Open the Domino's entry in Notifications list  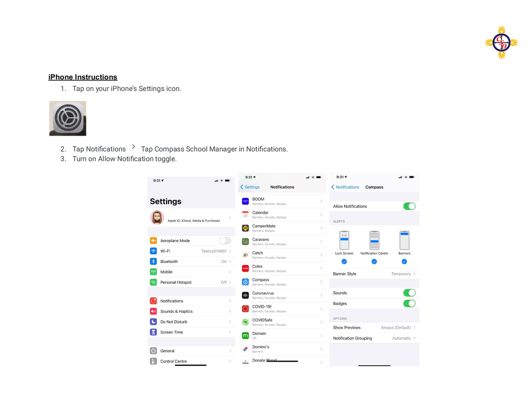point(282,349)
